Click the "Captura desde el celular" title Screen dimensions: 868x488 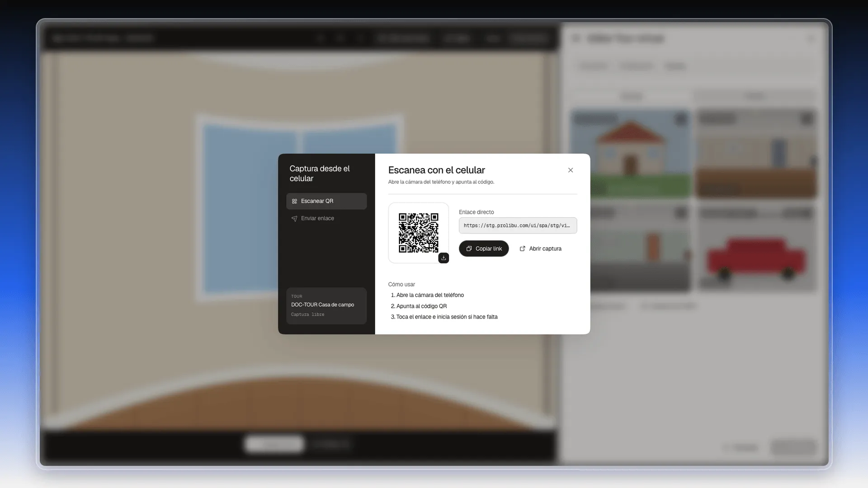click(320, 174)
